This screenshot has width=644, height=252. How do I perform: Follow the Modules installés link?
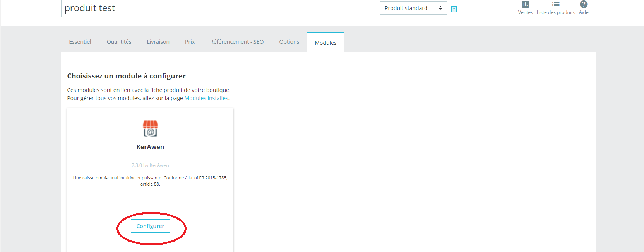[206, 98]
